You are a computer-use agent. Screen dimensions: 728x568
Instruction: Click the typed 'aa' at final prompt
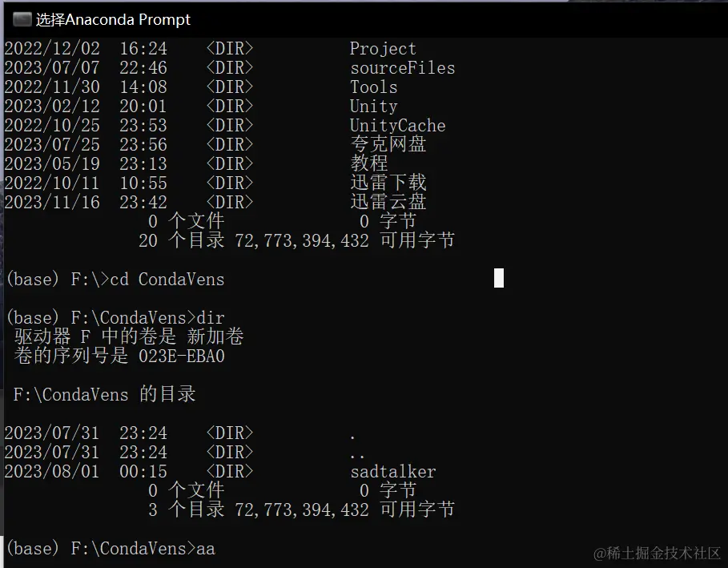coord(206,549)
